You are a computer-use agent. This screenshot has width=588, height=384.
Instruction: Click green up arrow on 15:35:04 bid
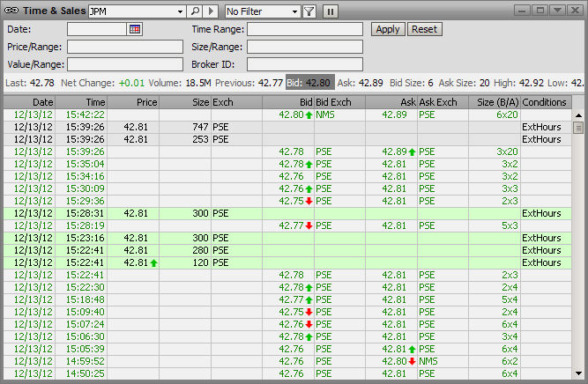click(309, 165)
